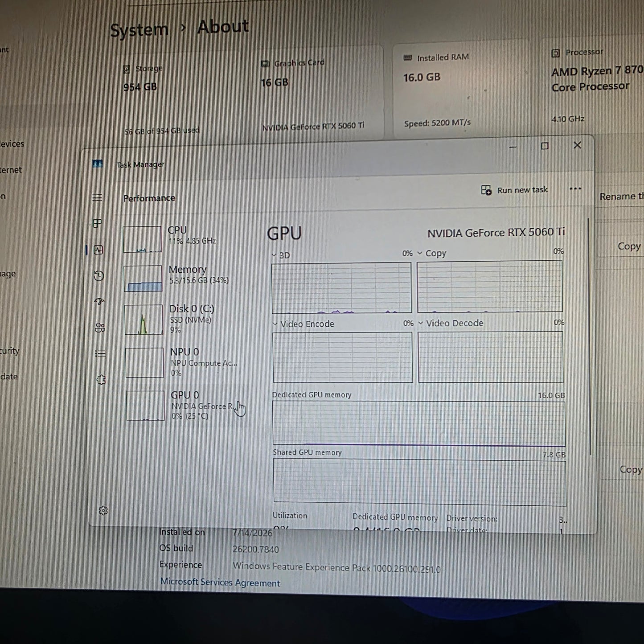Open Microsoft Services Agreement link
Image resolution: width=644 pixels, height=644 pixels.
tap(220, 582)
